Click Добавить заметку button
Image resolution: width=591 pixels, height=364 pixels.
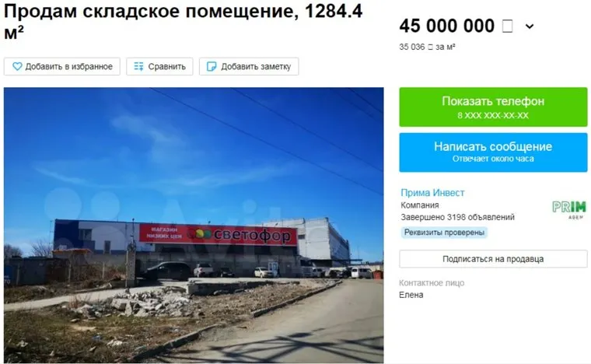coord(249,67)
